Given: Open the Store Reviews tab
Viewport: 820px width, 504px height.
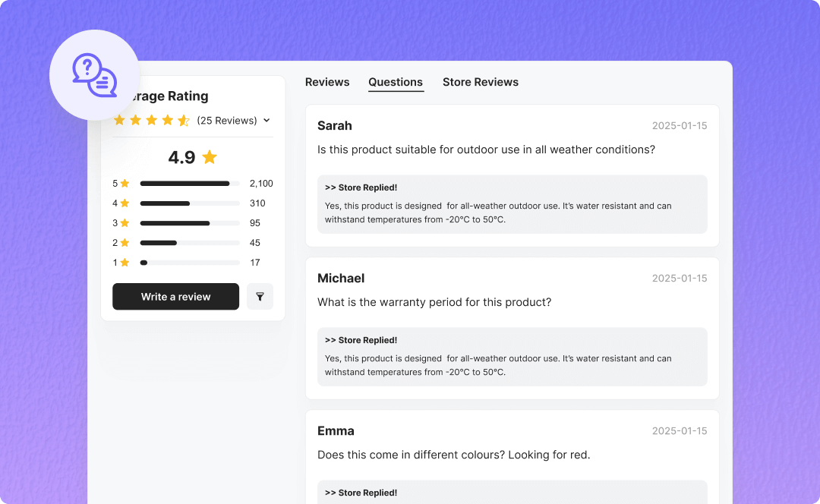Looking at the screenshot, I should (481, 82).
